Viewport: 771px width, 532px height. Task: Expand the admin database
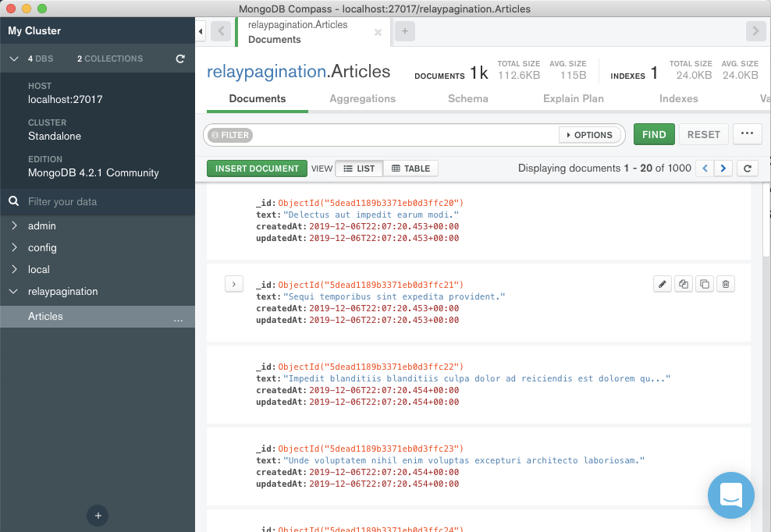(x=14, y=225)
